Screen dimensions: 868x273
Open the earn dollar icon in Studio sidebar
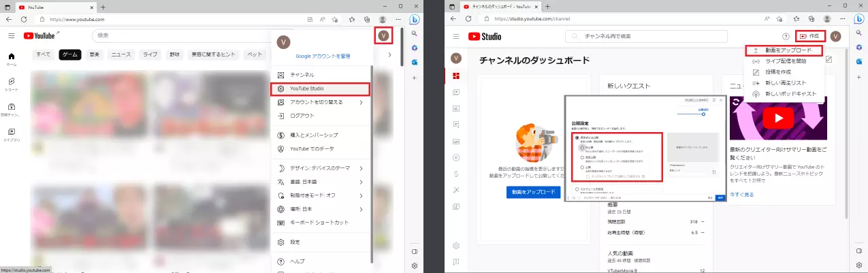456,174
